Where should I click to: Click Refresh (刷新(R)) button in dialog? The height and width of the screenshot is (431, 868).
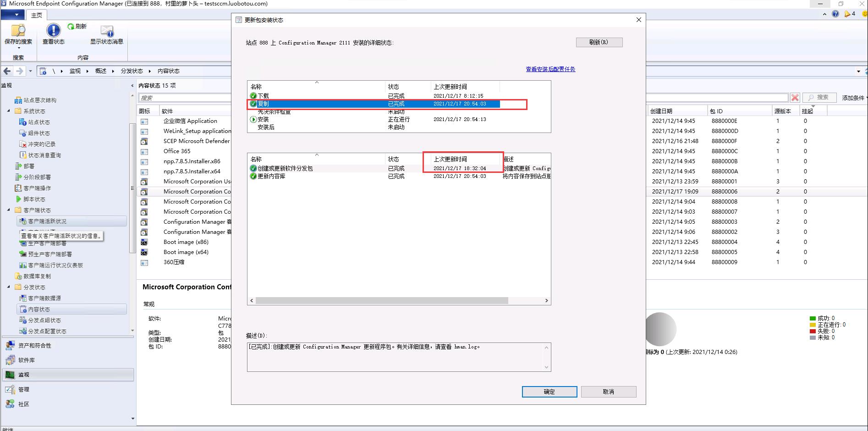click(x=599, y=42)
